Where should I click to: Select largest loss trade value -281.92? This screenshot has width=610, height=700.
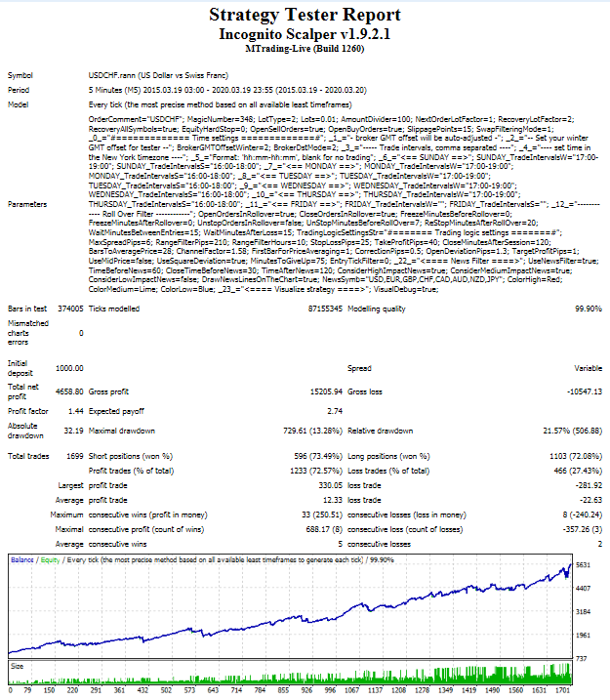point(589,486)
